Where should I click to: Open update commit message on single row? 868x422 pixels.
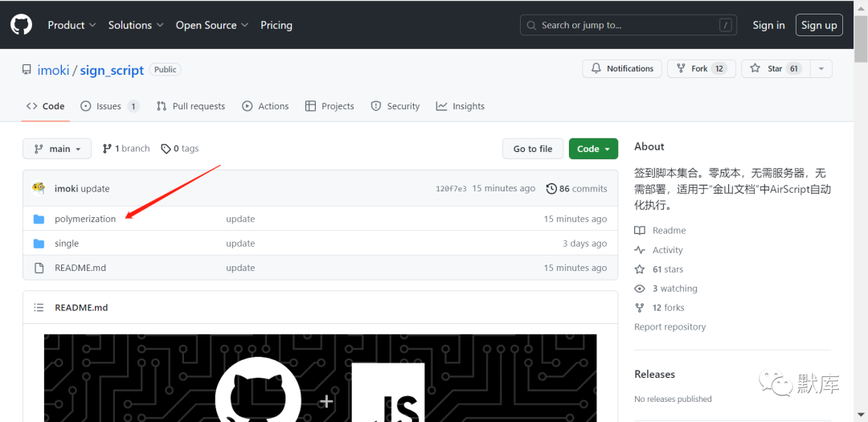240,243
